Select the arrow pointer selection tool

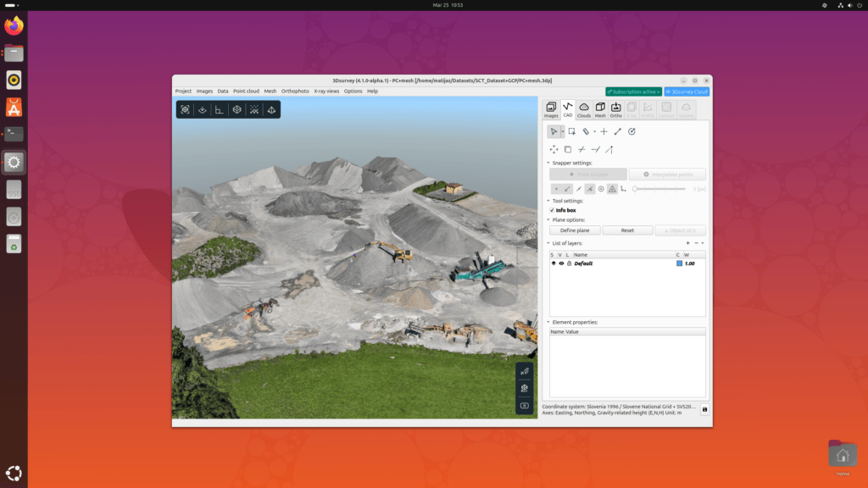pyautogui.click(x=552, y=131)
